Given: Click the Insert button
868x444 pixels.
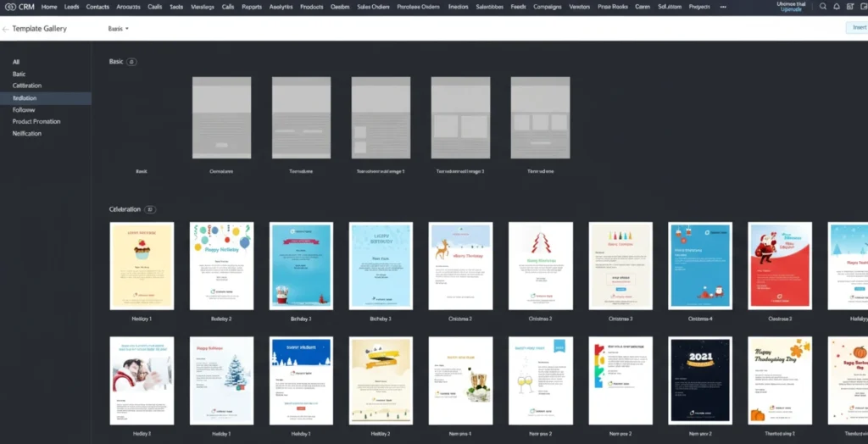Looking at the screenshot, I should [x=858, y=28].
